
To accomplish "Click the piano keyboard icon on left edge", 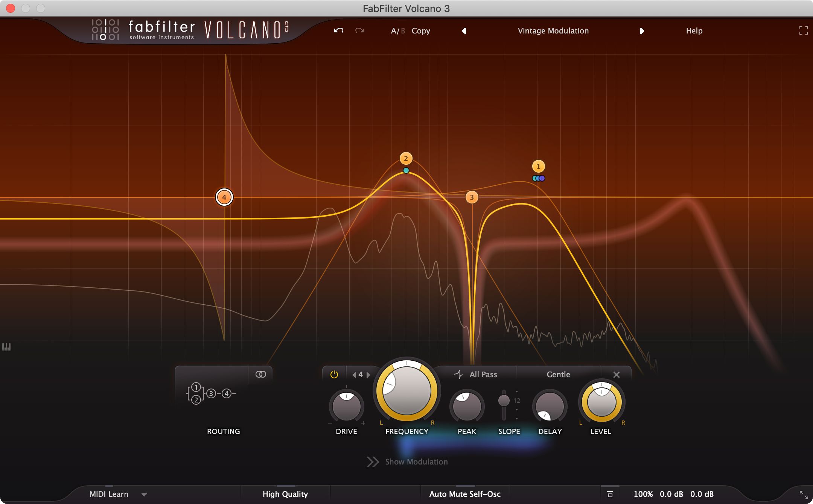I will tap(6, 347).
